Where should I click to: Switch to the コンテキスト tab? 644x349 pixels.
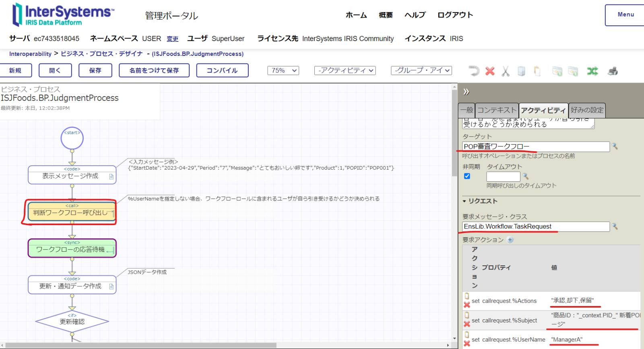[x=497, y=110]
